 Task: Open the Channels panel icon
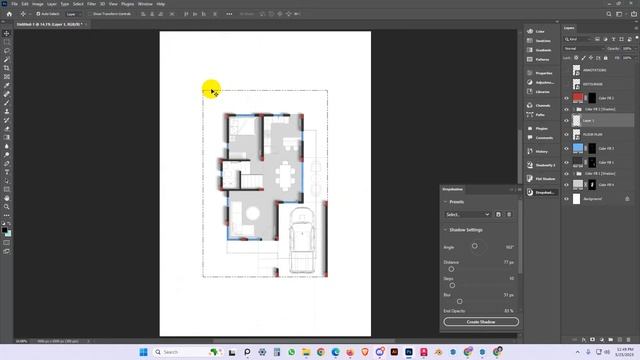530,105
